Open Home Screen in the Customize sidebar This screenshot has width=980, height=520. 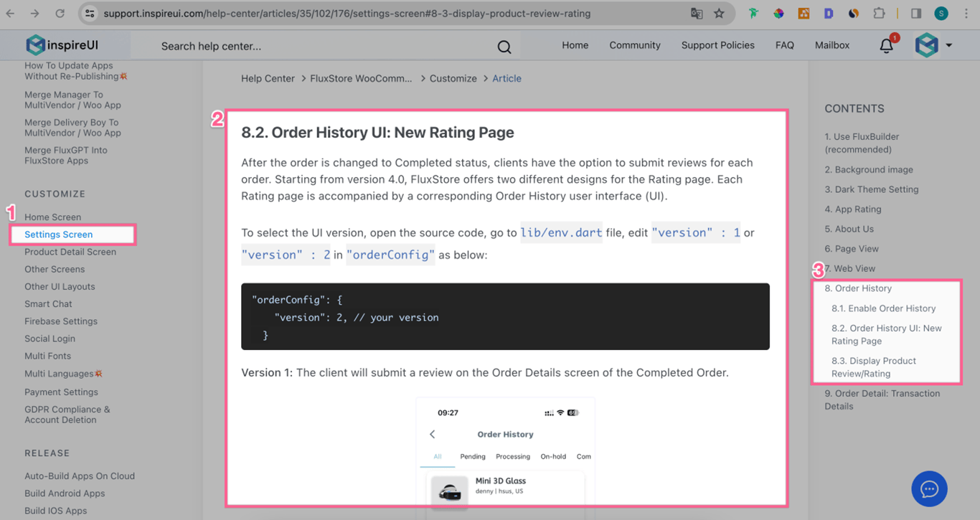52,217
